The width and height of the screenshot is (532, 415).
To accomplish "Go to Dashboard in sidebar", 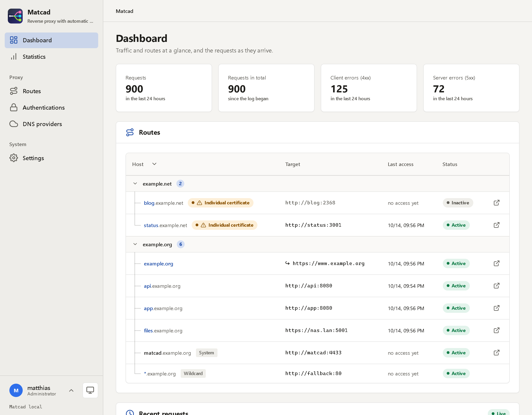I will (51, 40).
